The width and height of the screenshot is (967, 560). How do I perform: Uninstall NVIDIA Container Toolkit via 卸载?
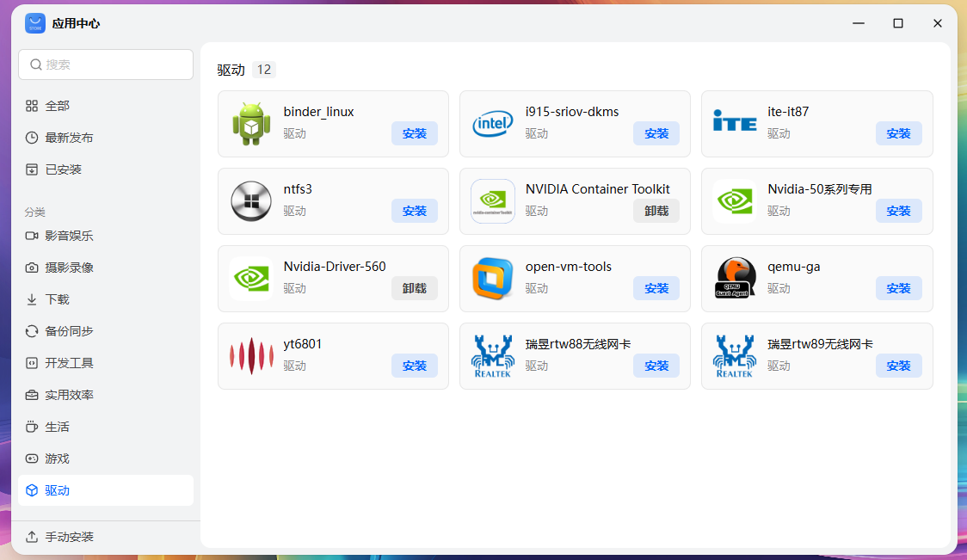point(656,211)
